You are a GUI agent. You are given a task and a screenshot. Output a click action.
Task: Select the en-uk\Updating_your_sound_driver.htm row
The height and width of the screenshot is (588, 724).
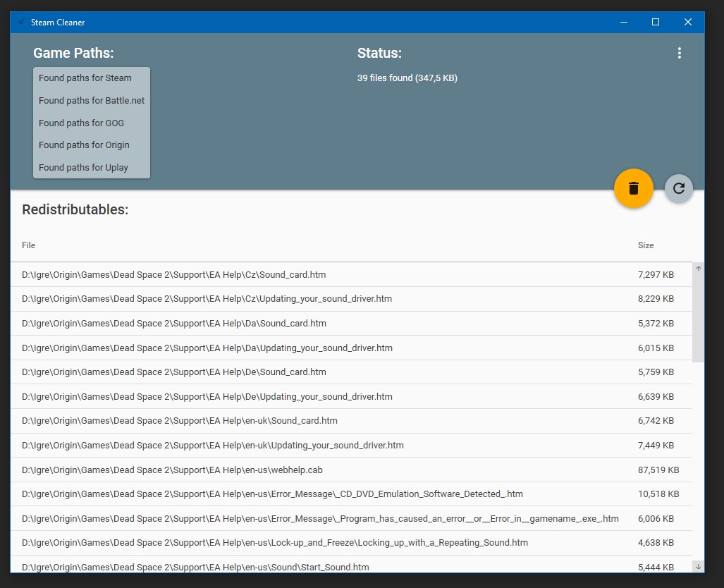(x=351, y=446)
